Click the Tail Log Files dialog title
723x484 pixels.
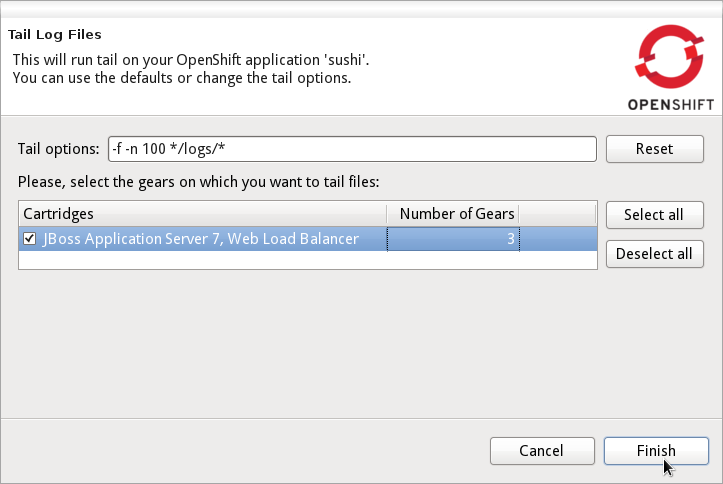coord(54,34)
